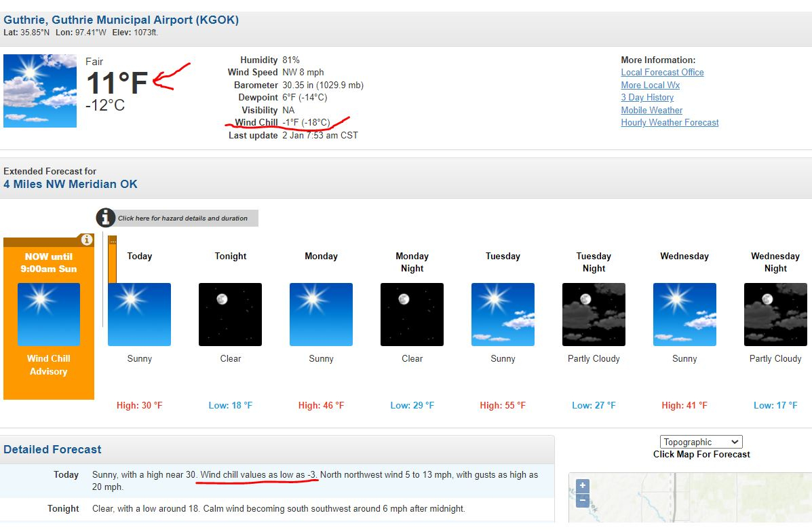Viewport: 812px width, 530px height.
Task: Click the small orange hazard timeline bar
Action: [x=113, y=259]
